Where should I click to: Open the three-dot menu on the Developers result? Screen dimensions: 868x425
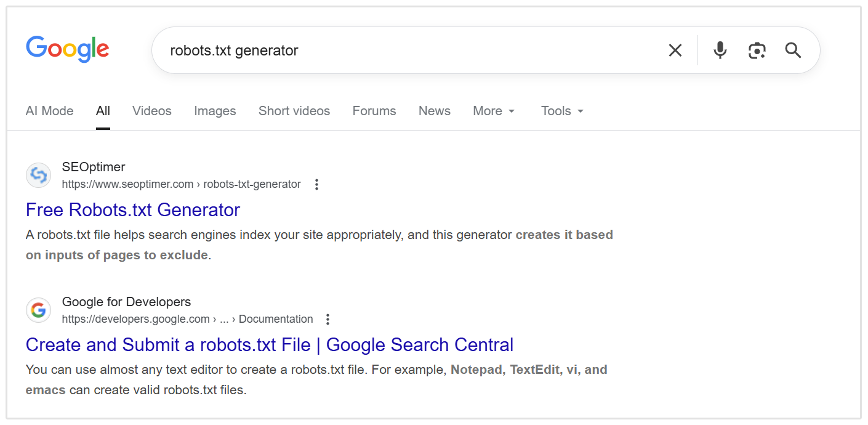pos(328,318)
